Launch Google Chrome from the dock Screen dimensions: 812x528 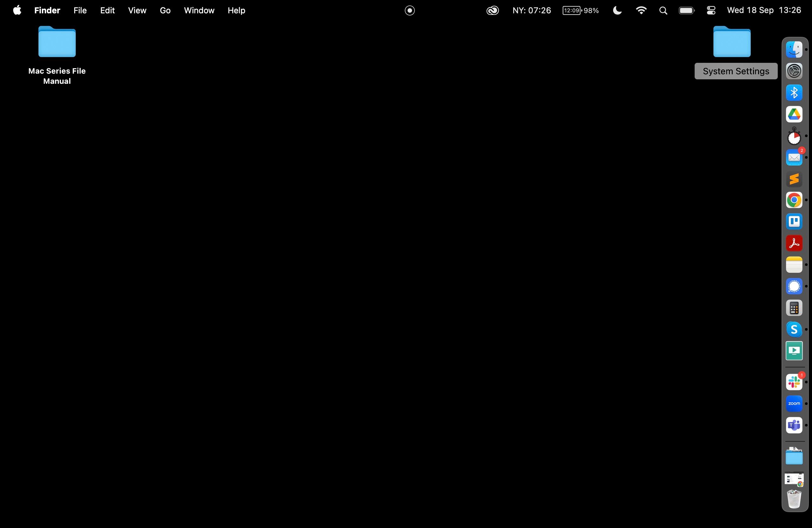tap(794, 200)
